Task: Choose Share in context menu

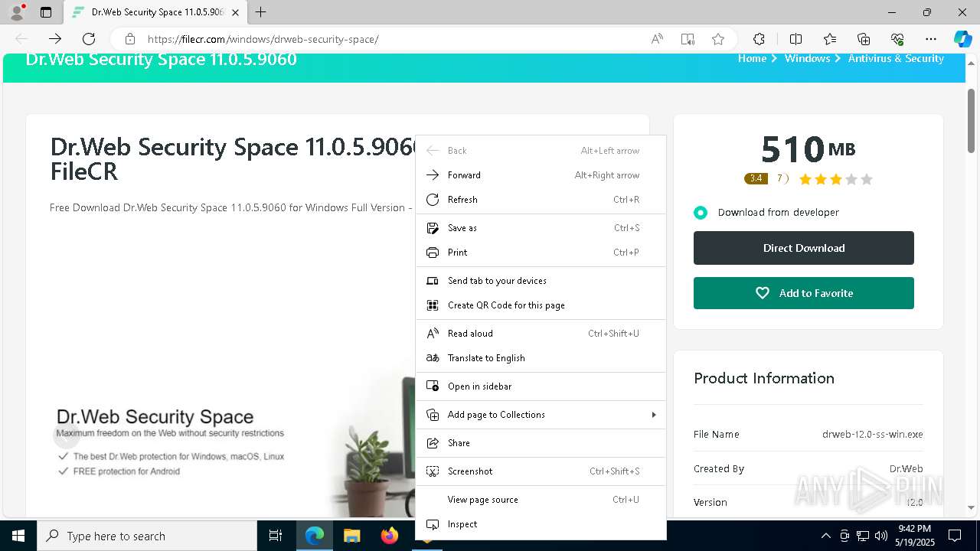Action: tap(541, 443)
